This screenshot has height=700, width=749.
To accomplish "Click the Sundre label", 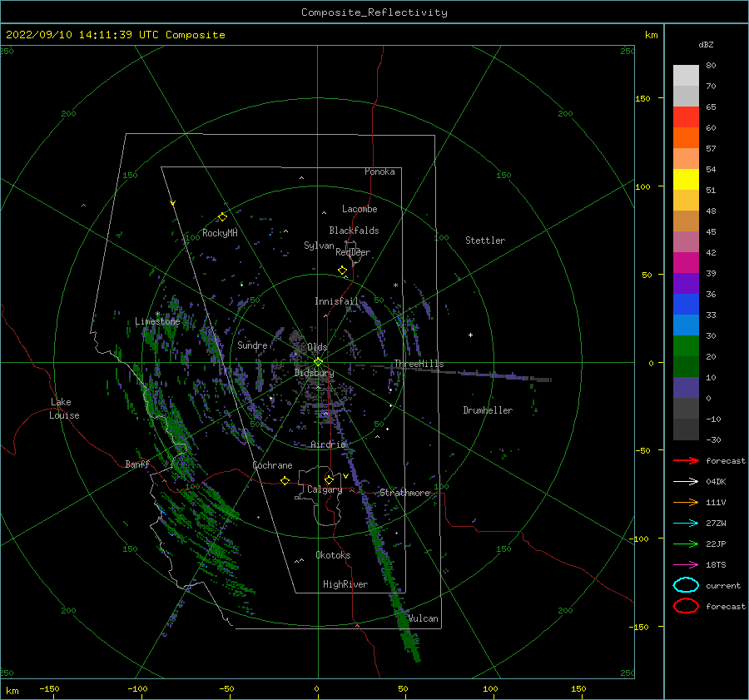I will point(252,345).
